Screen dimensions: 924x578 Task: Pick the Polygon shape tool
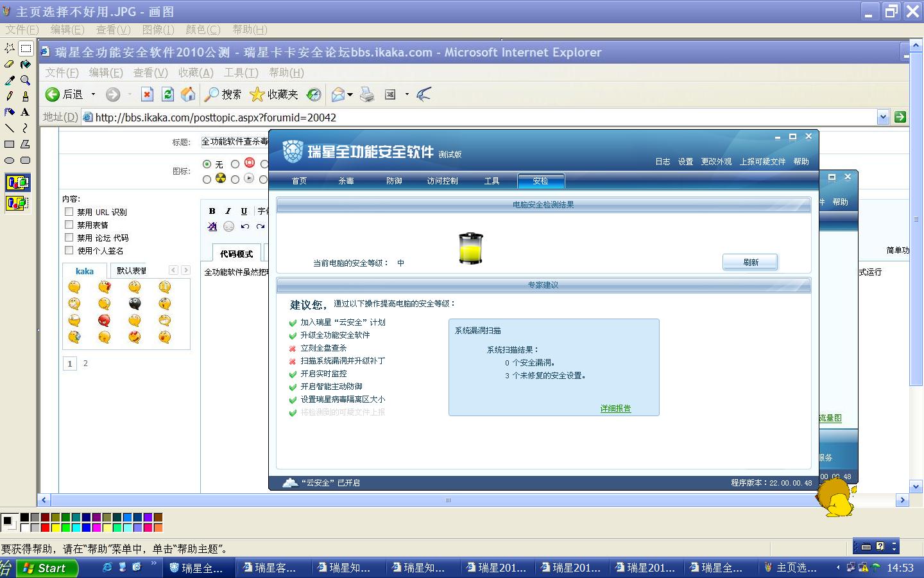tap(26, 144)
